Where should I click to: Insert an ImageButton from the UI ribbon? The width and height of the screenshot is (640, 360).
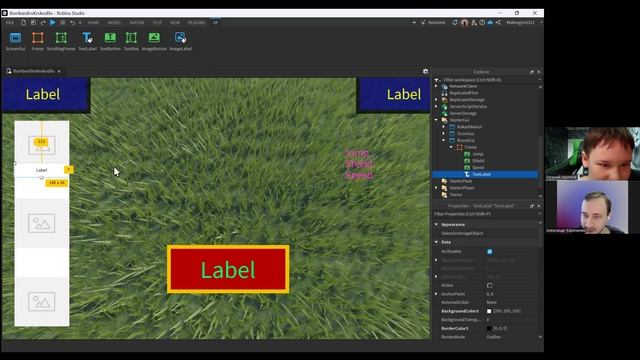(x=154, y=41)
